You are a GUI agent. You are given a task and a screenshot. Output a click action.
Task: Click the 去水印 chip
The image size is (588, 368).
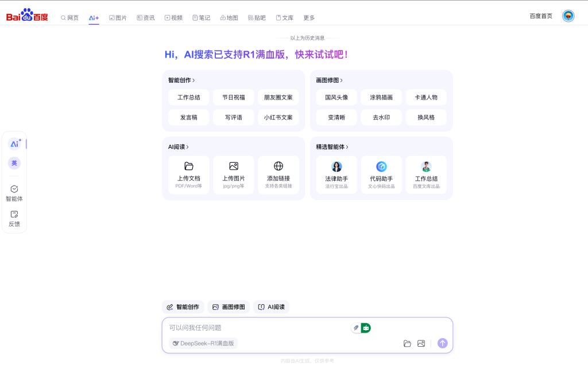pos(381,117)
